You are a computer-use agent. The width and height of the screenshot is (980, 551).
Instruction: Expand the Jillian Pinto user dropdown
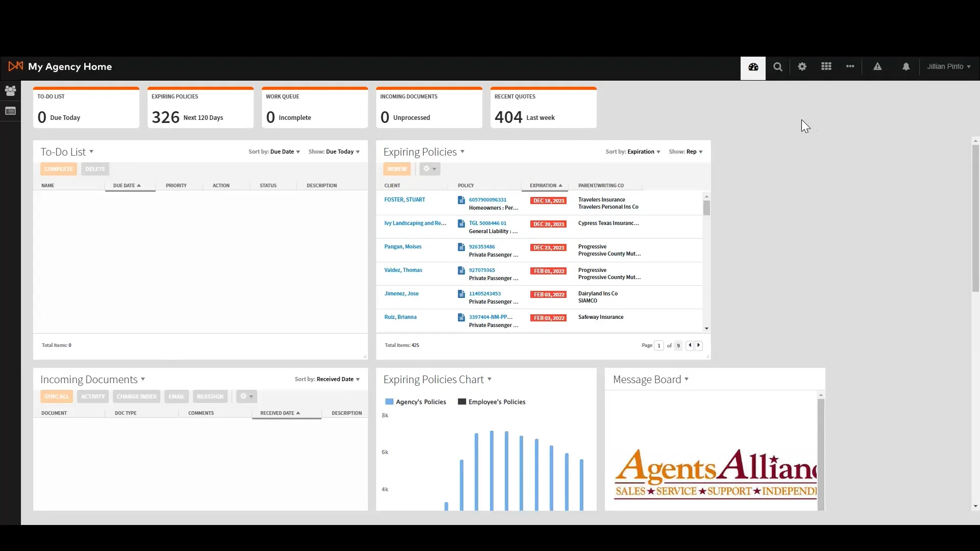[948, 67]
